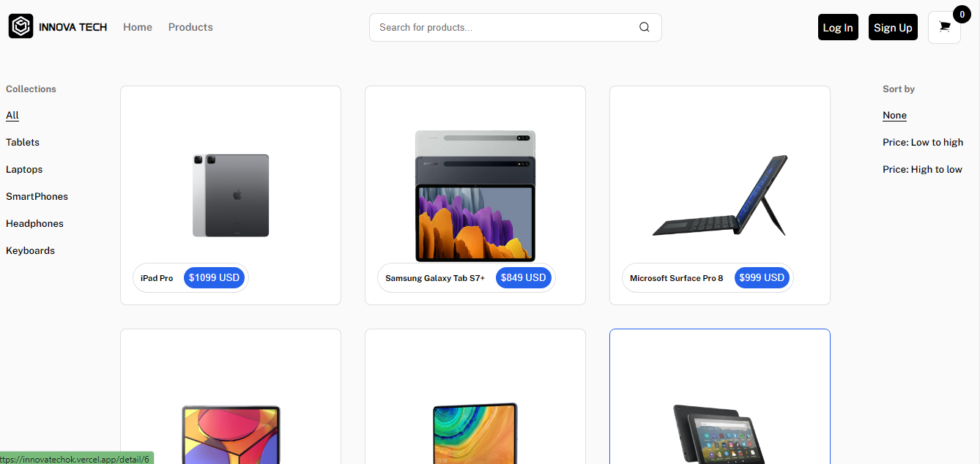This screenshot has width=980, height=464.
Task: Select the None sort option
Action: click(x=894, y=115)
